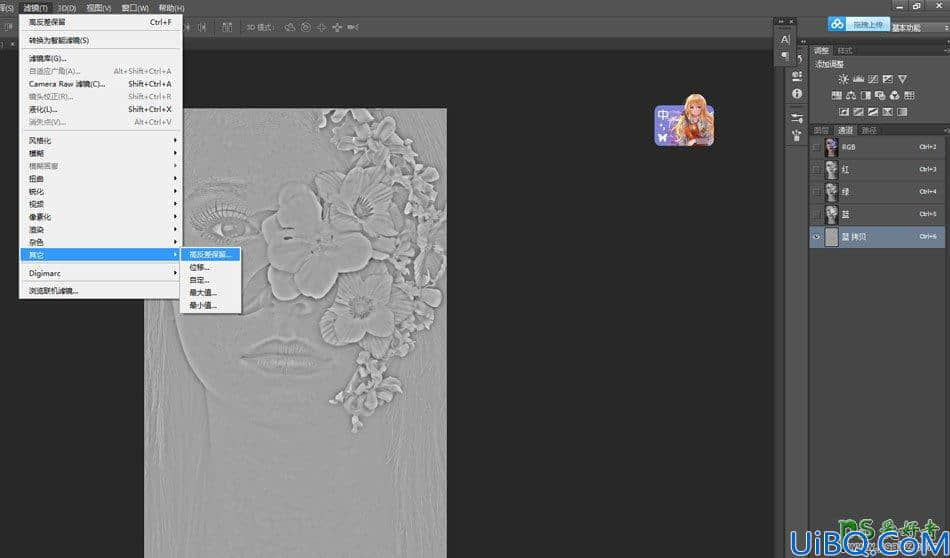
Task: Select the RGB channel thumbnail
Action: (x=831, y=147)
